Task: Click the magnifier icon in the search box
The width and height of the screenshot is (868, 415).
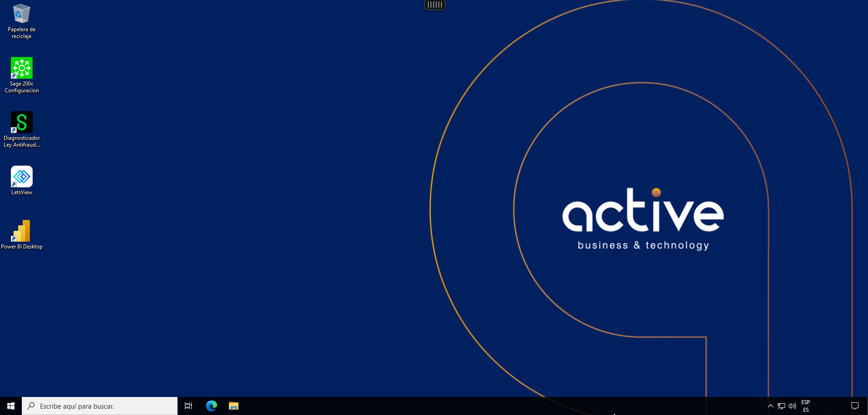Action: coord(31,406)
